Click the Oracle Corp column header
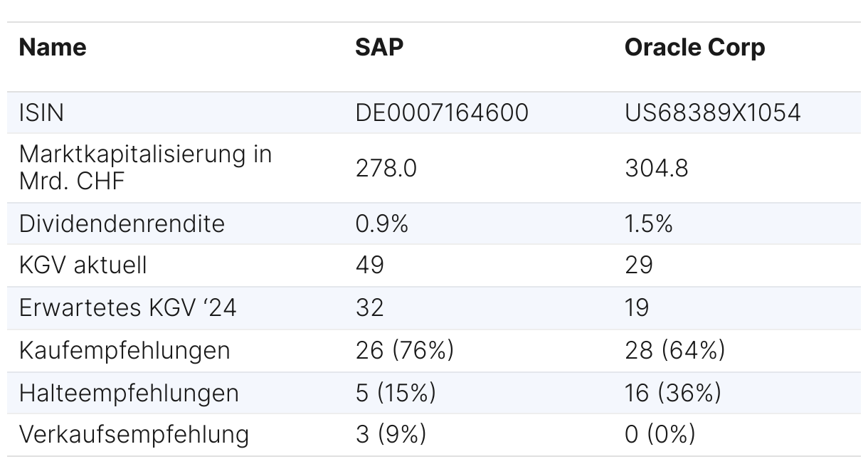The height and width of the screenshot is (464, 868). click(694, 47)
